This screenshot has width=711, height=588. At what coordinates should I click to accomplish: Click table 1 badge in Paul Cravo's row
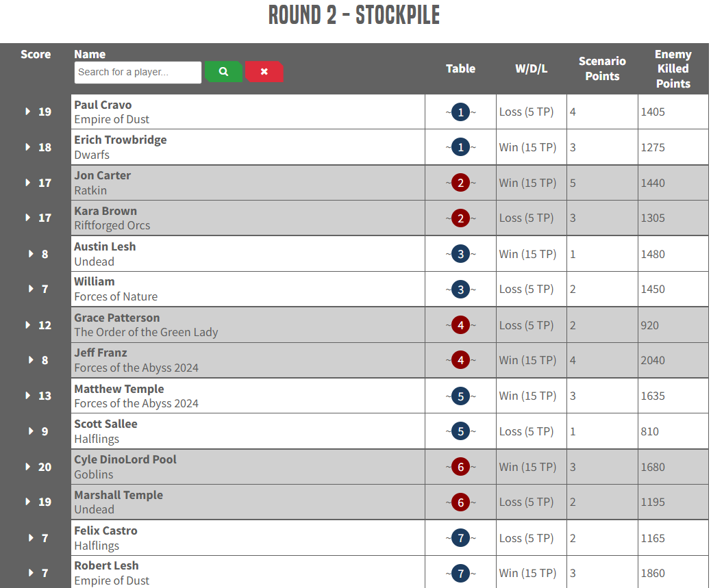pos(461,112)
